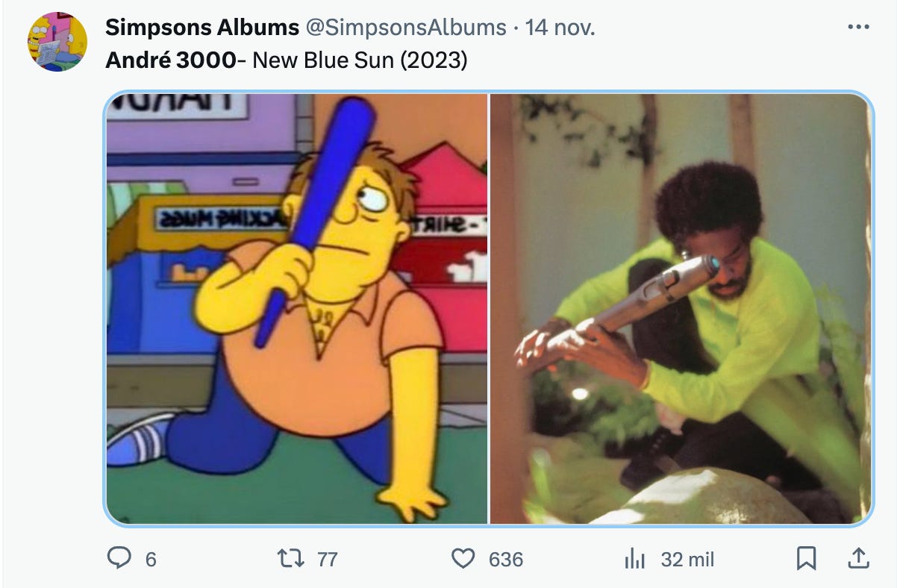The width and height of the screenshot is (897, 588).
Task: Retweet using the arrows icon
Action: pos(290,558)
